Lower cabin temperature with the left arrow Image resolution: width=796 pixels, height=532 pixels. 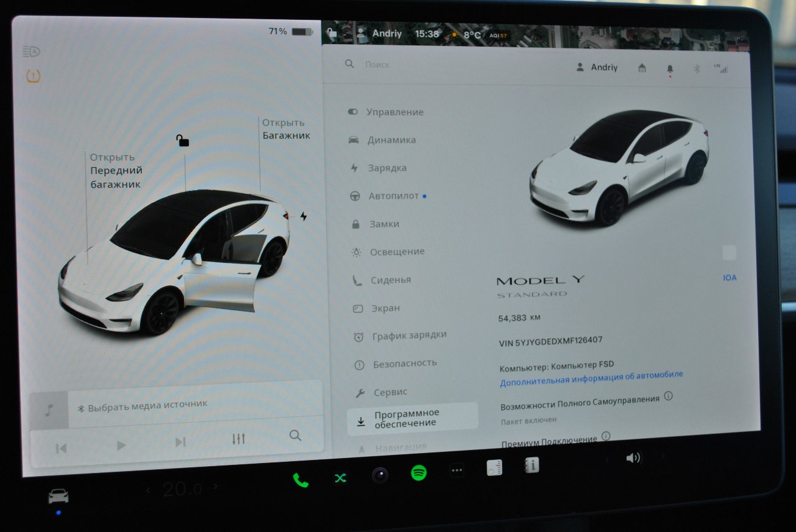tap(148, 489)
